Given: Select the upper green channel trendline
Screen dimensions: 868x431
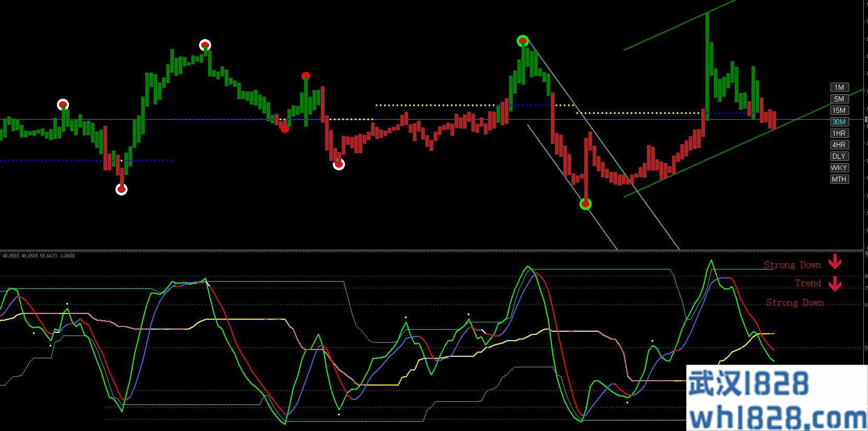Looking at the screenshot, I should click(679, 25).
